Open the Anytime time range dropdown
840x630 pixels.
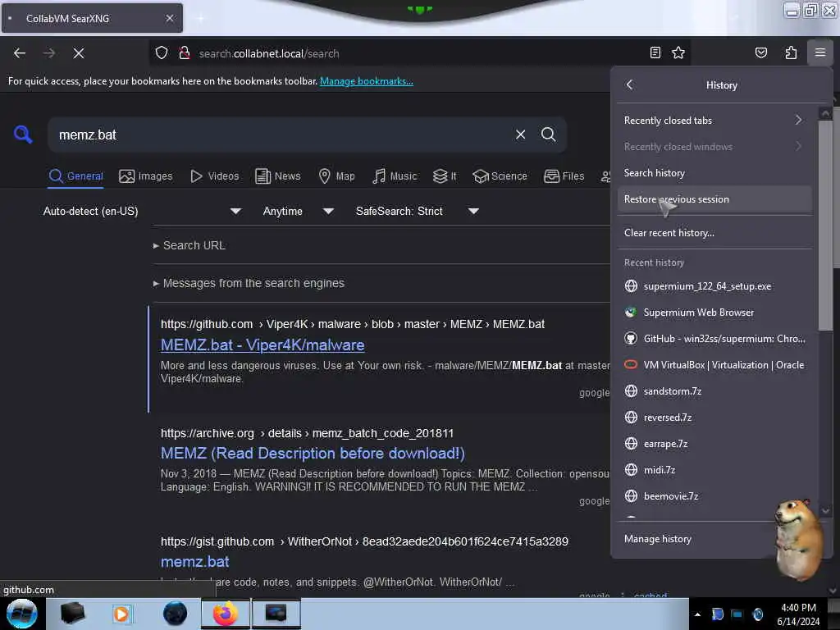[299, 211]
